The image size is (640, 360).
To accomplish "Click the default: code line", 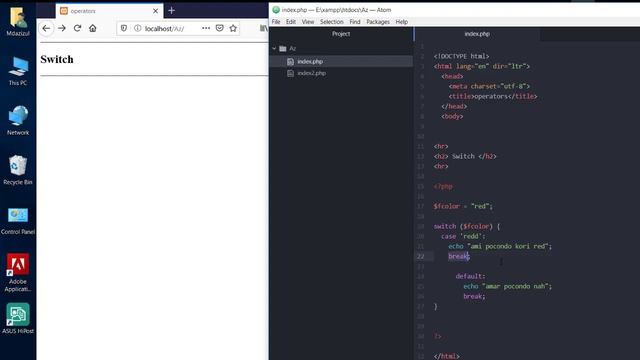I will 470,276.
